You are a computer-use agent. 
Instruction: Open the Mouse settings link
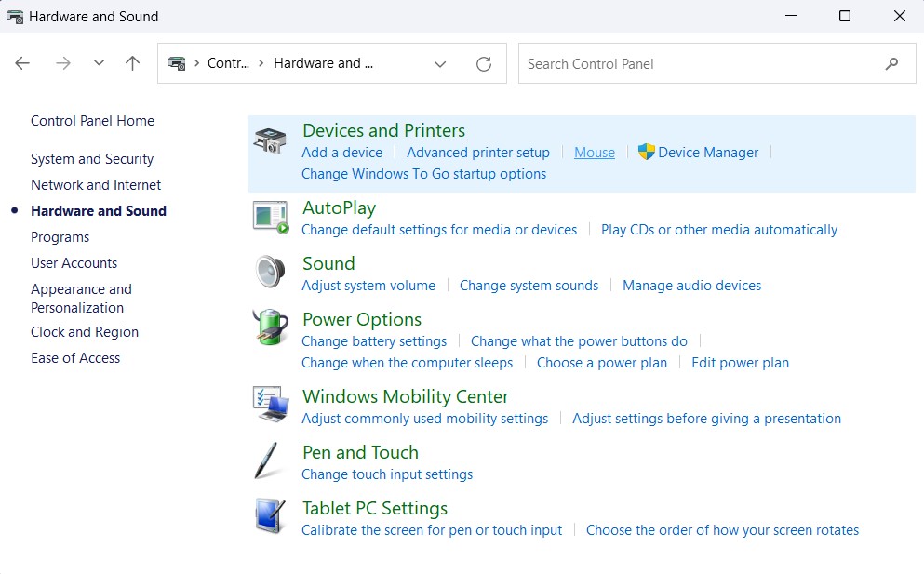(595, 153)
